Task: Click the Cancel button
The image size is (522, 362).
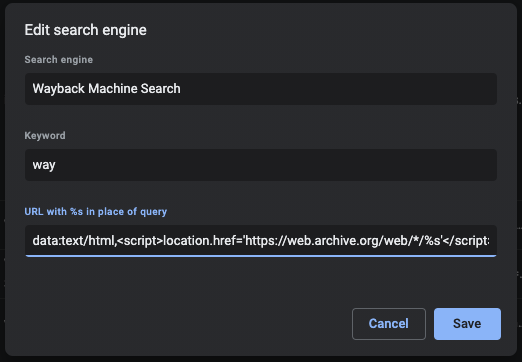Action: point(389,324)
